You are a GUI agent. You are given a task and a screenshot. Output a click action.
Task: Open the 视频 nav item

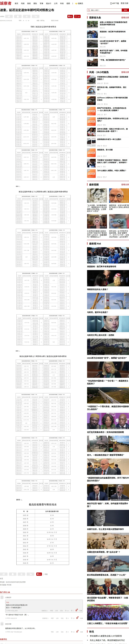coord(68,4)
